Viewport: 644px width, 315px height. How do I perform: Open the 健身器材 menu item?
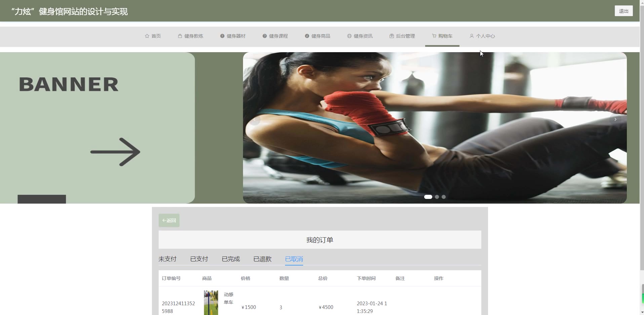(233, 36)
